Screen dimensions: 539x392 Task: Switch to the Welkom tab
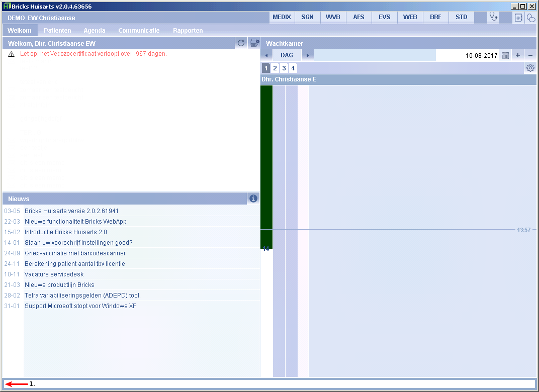(x=20, y=31)
